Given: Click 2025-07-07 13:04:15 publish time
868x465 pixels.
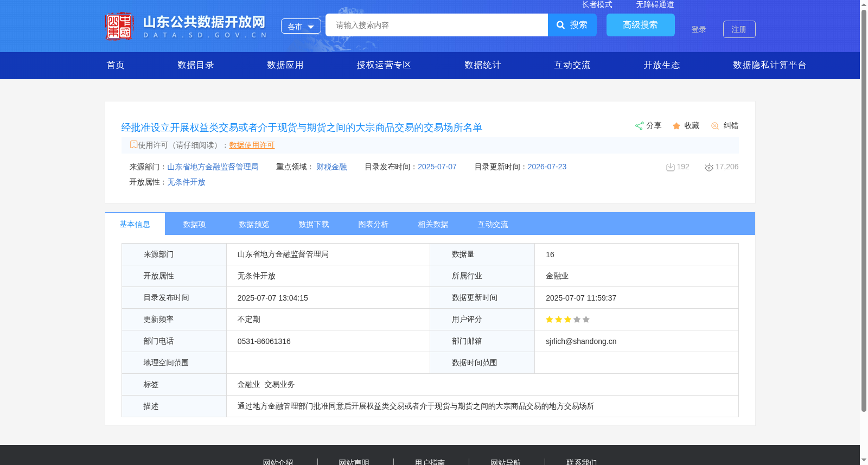Looking at the screenshot, I should click(273, 298).
